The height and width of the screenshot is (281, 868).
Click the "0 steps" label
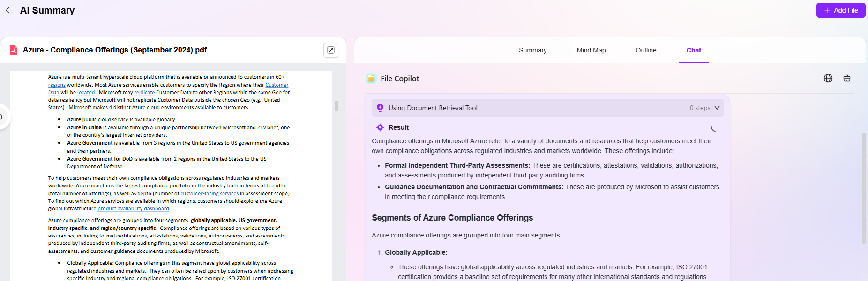coord(700,108)
